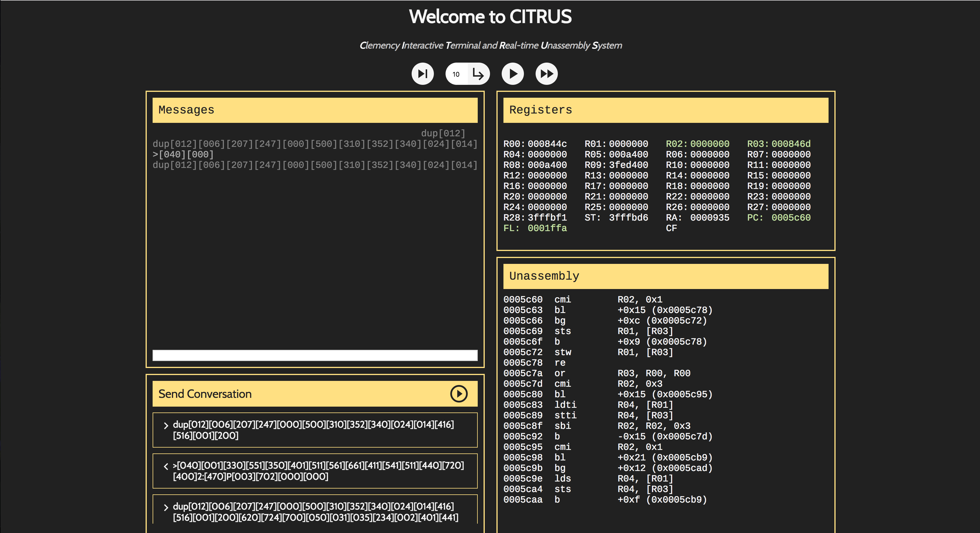The image size is (980, 533).
Task: Click the Messages panel header
Action: coord(315,110)
